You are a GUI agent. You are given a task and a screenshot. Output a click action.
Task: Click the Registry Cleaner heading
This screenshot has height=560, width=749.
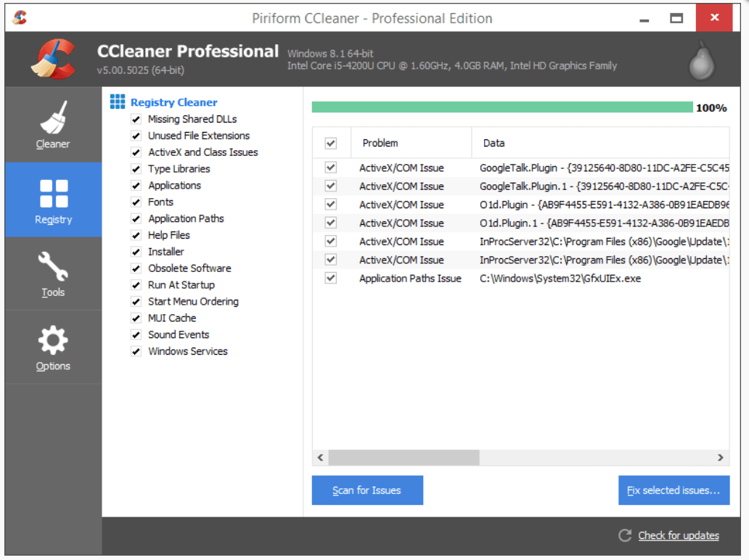[x=174, y=102]
